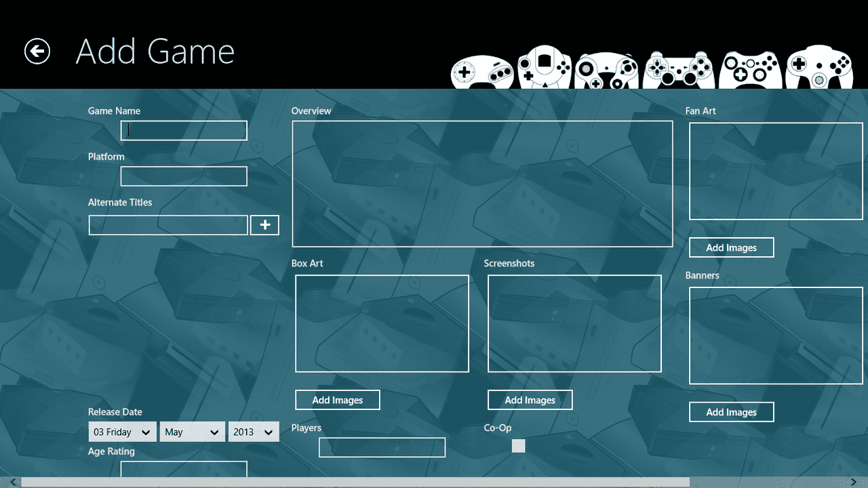
Task: Click Add Images under Box Art
Action: click(337, 399)
